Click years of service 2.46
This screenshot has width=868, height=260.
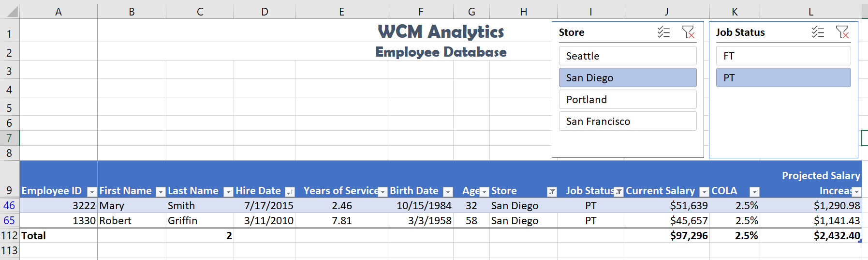(x=341, y=205)
